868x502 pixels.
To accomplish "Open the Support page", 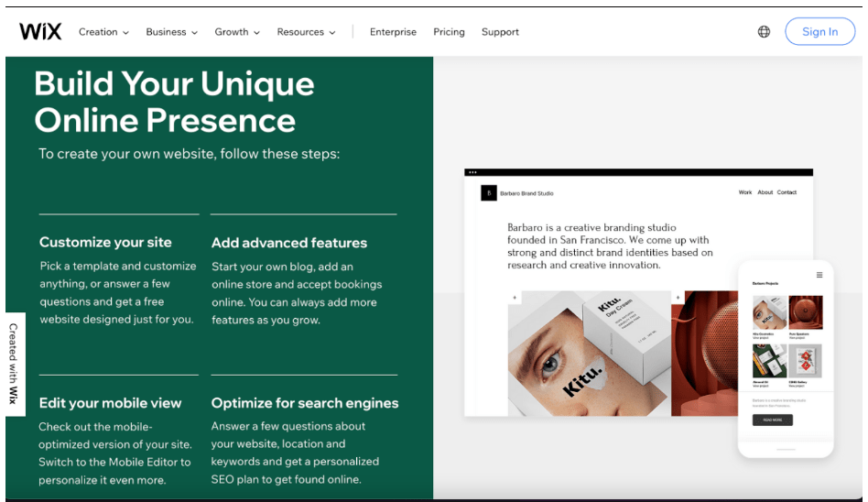I will tap(500, 32).
